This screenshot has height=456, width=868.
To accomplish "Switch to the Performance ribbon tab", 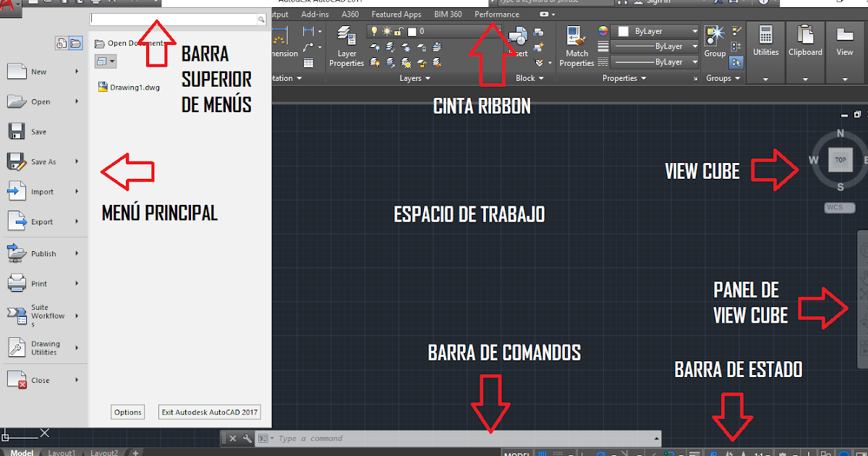I will (x=497, y=14).
